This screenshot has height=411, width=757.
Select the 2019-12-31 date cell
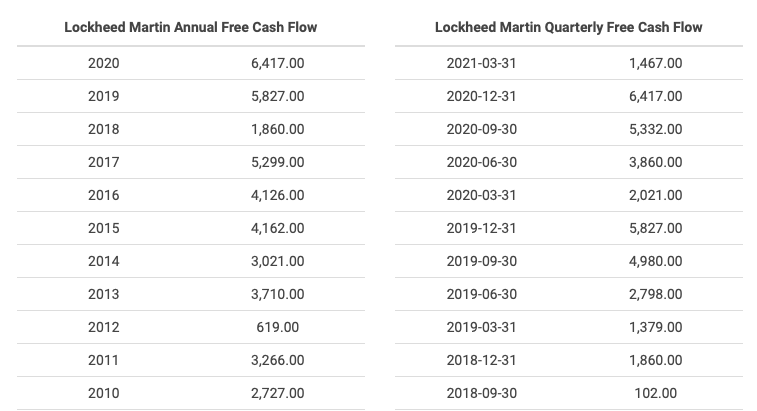coord(481,228)
